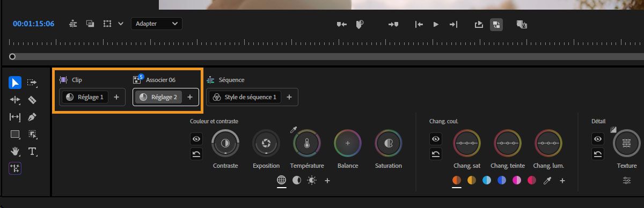The height and width of the screenshot is (208, 644).
Task: Pick white balance with Température eyedropper
Action: click(294, 129)
